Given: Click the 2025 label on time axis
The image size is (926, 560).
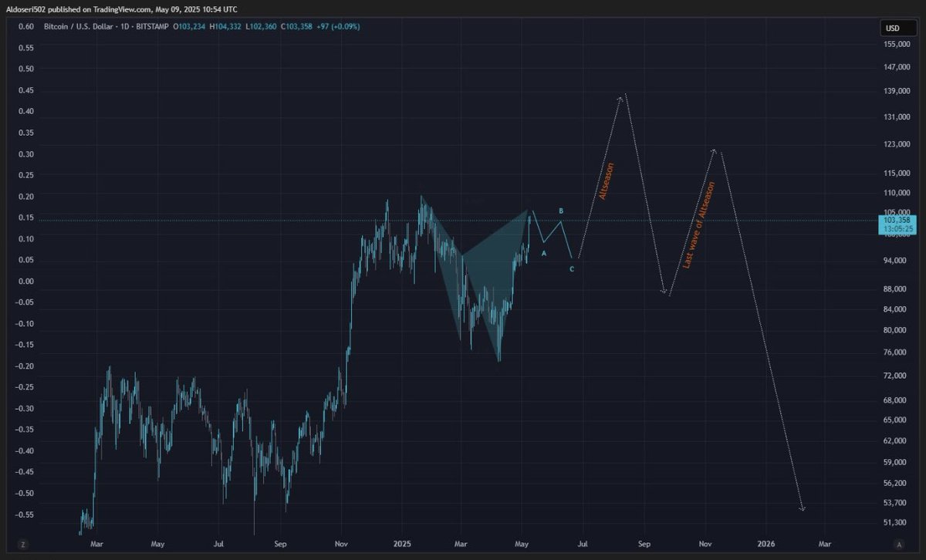Looking at the screenshot, I should tap(400, 544).
